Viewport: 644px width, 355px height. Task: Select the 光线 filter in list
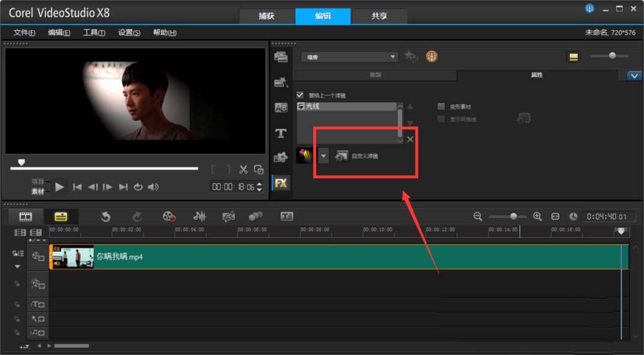pyautogui.click(x=346, y=106)
